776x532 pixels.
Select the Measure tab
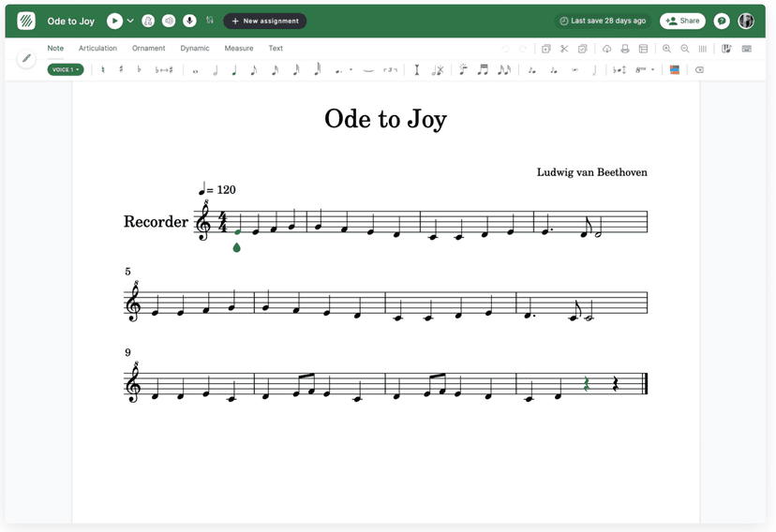(239, 48)
